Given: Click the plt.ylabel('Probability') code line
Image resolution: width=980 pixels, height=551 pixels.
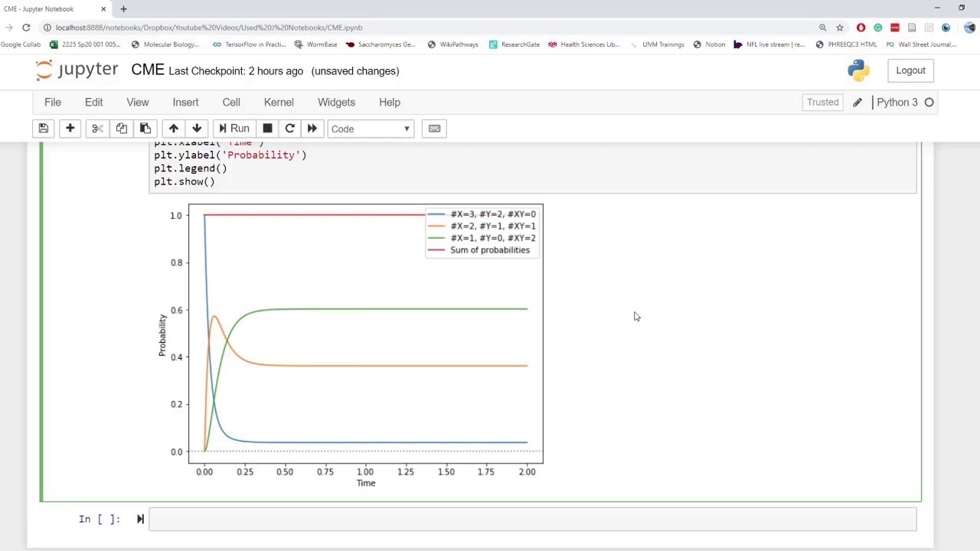Looking at the screenshot, I should coord(230,155).
